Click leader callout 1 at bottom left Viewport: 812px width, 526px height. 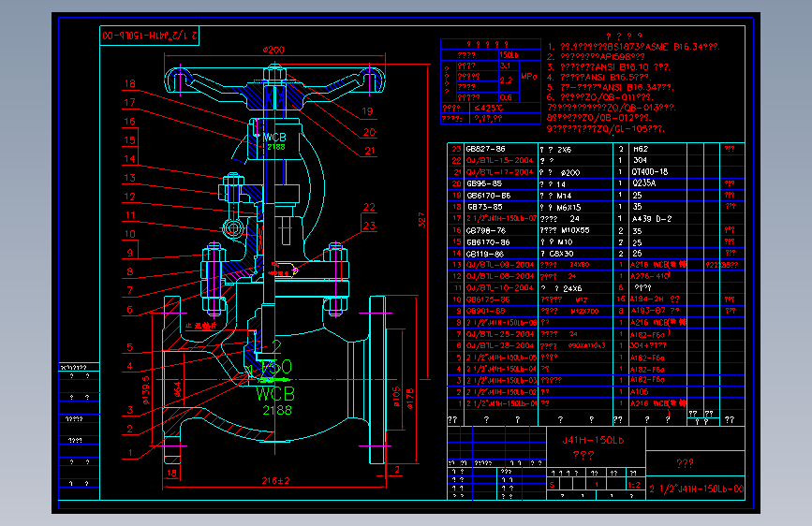pyautogui.click(x=130, y=452)
